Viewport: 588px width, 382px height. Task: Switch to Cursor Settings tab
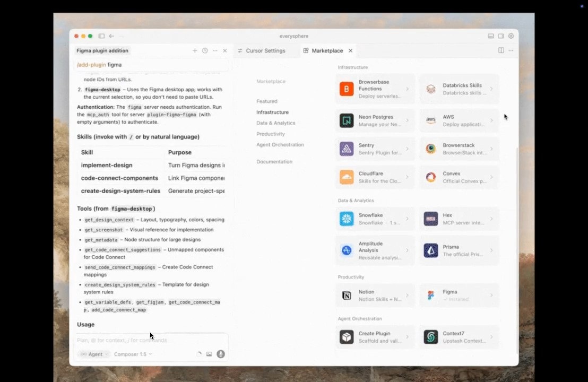(262, 50)
